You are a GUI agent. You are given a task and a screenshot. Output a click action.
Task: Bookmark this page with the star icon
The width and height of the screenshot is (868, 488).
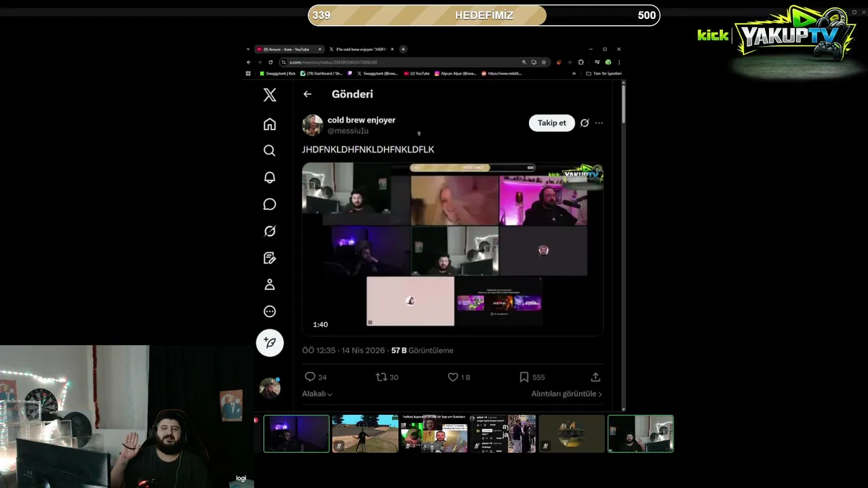tap(544, 62)
